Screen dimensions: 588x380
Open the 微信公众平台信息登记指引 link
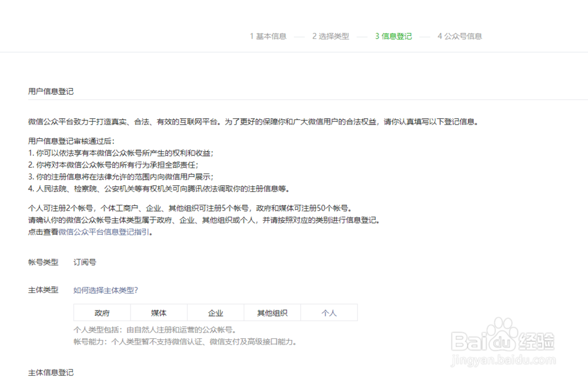(x=104, y=232)
